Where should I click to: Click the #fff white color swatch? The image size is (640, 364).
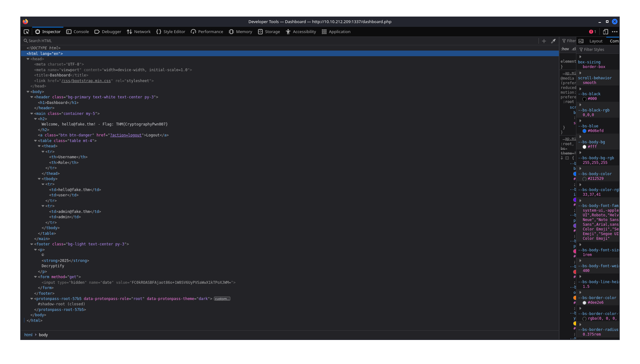click(x=584, y=147)
